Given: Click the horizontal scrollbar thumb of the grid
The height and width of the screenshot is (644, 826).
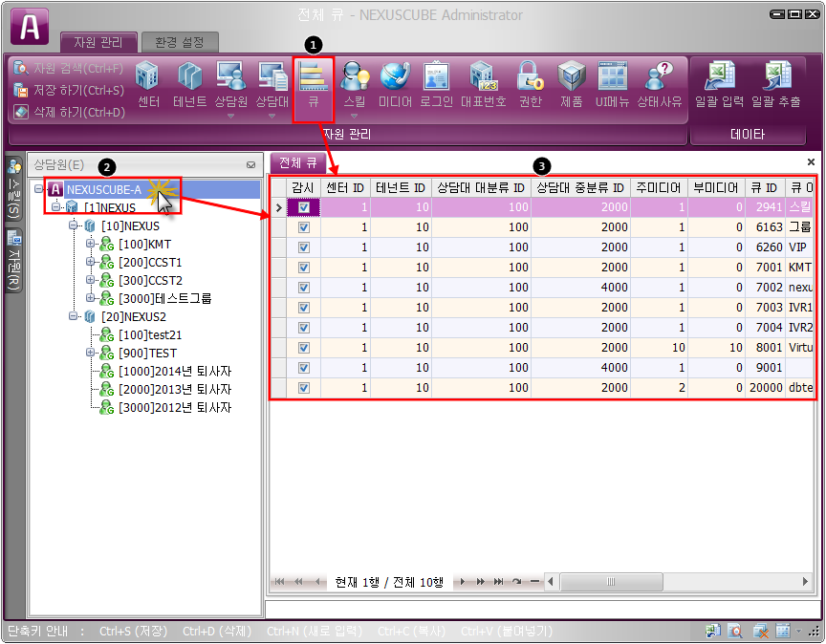Looking at the screenshot, I should 611,581.
